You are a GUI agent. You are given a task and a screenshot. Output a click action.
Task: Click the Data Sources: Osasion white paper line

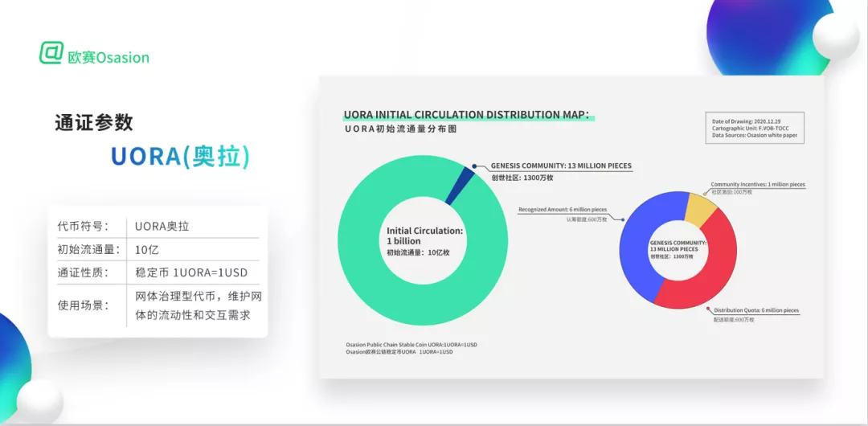pos(755,135)
